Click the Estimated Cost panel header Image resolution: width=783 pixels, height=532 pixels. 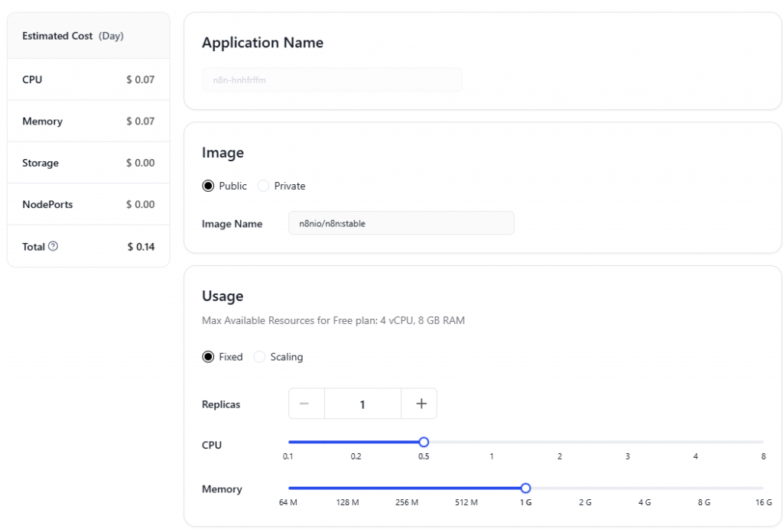73,36
